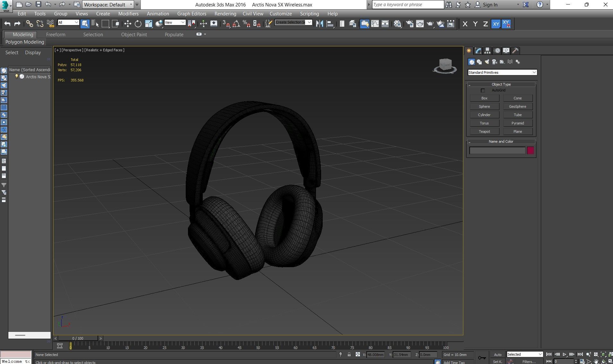Open the Utilities panel tab
This screenshot has width=613, height=364.
[515, 51]
